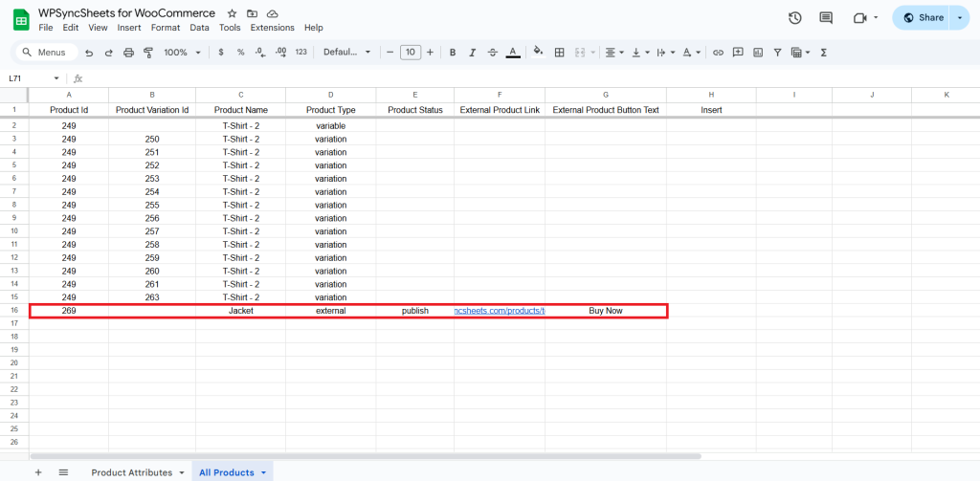Screen dimensions: 980x481
Task: Open the Default font dropdown
Action: tap(346, 53)
